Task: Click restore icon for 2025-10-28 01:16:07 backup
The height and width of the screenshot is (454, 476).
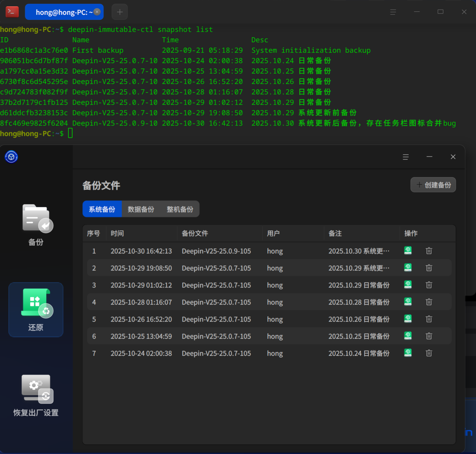Action: [408, 302]
